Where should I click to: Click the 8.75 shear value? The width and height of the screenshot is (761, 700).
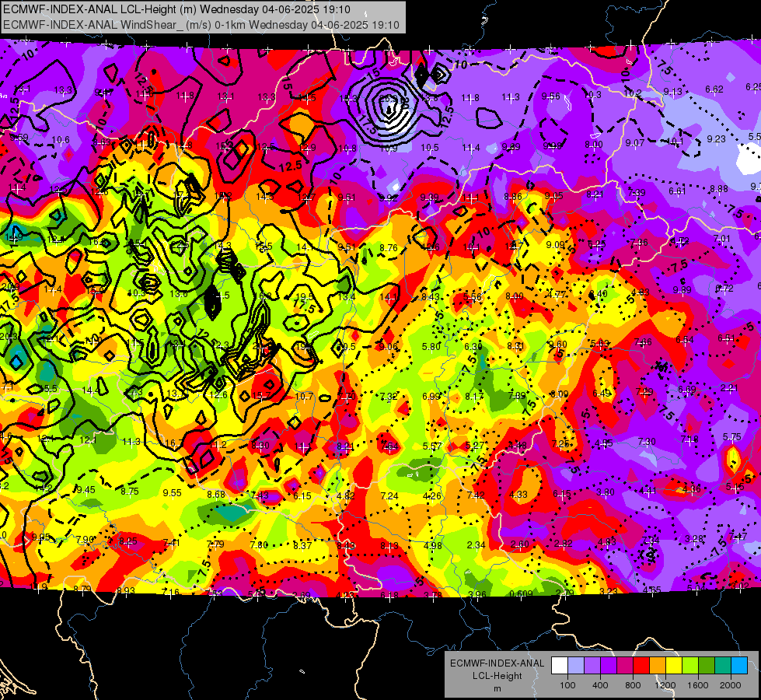click(x=130, y=492)
